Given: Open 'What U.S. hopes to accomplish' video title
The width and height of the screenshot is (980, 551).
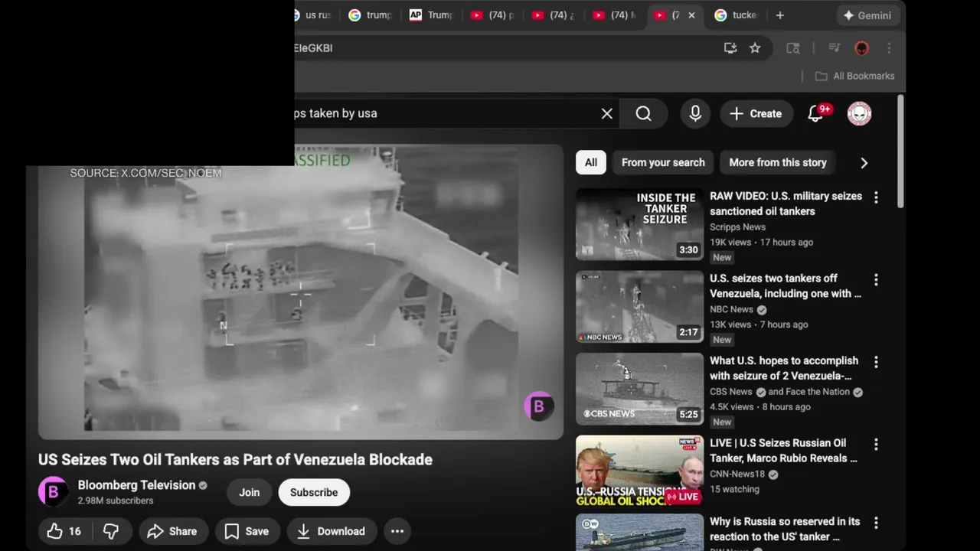Looking at the screenshot, I should tap(784, 368).
